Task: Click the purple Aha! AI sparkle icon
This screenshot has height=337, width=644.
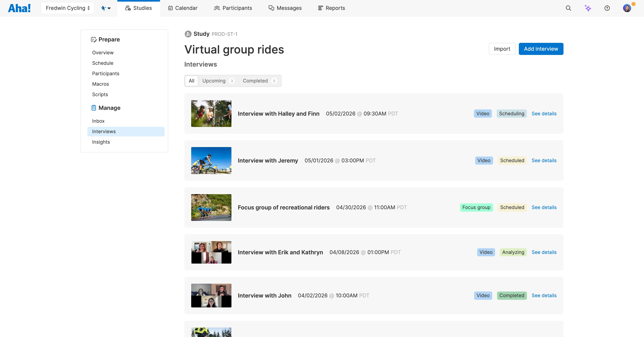Action: coord(588,8)
